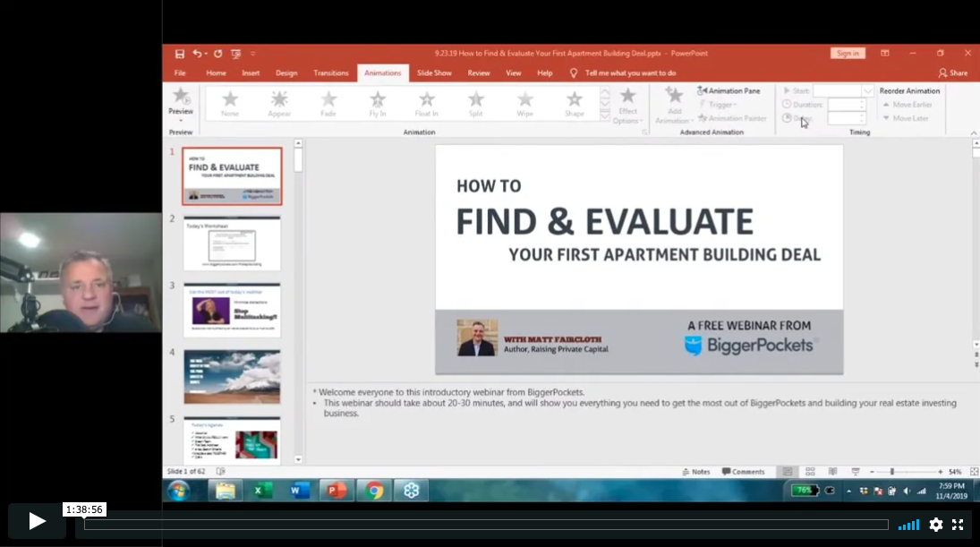980x547 pixels.
Task: Switch to Normal view icon
Action: coord(788,472)
